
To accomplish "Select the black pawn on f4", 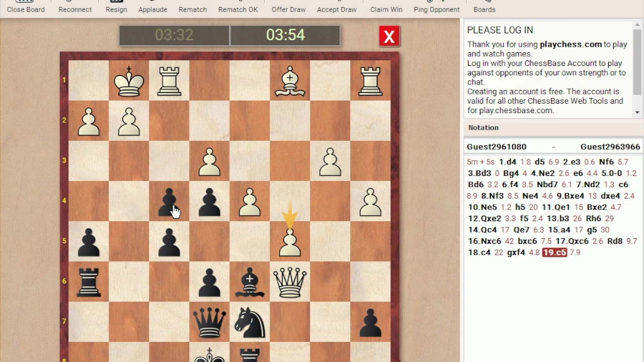I will (169, 202).
